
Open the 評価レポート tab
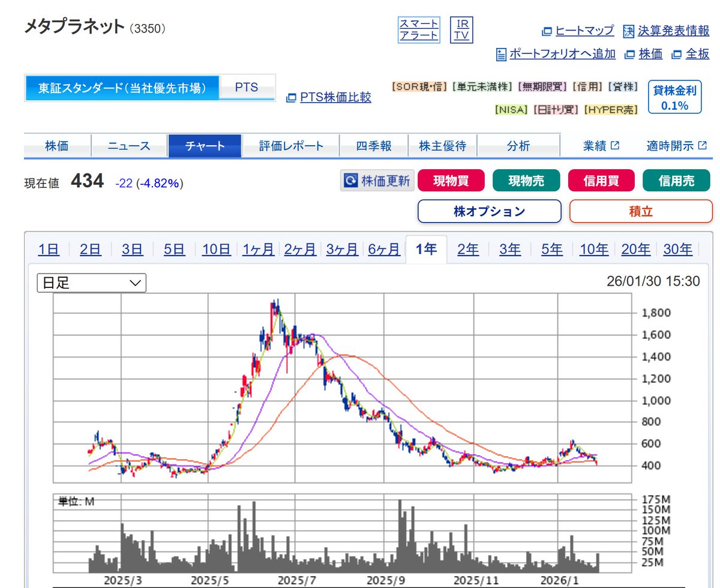(291, 146)
